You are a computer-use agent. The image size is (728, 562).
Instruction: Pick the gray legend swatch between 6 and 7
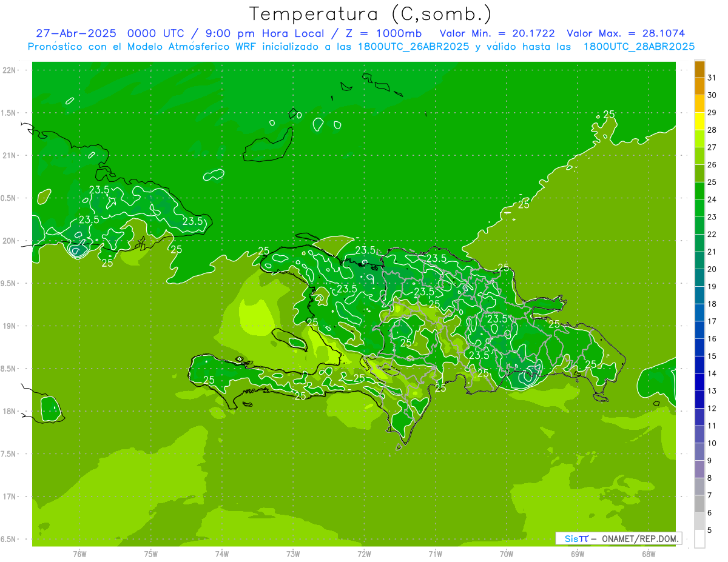[x=700, y=504]
